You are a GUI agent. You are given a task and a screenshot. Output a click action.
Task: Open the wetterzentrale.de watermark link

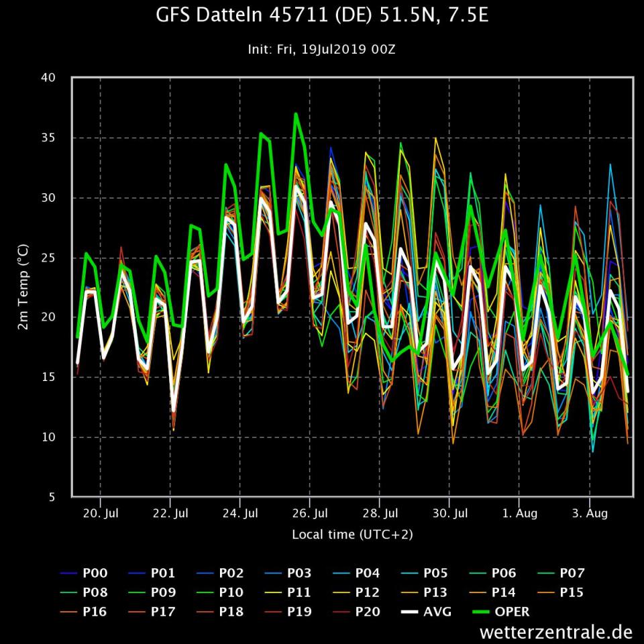556,632
